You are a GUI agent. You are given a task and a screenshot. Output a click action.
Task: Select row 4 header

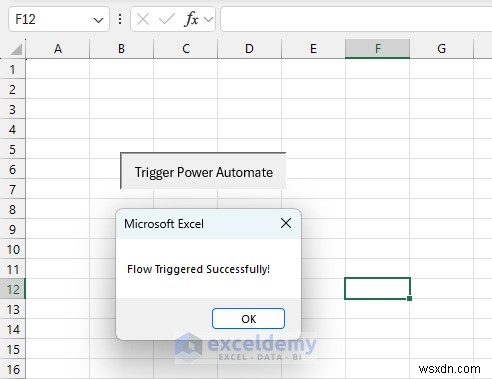point(13,129)
